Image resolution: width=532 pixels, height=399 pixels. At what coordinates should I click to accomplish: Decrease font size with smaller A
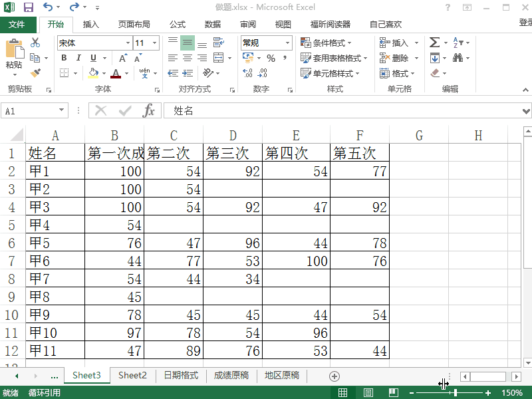click(138, 58)
